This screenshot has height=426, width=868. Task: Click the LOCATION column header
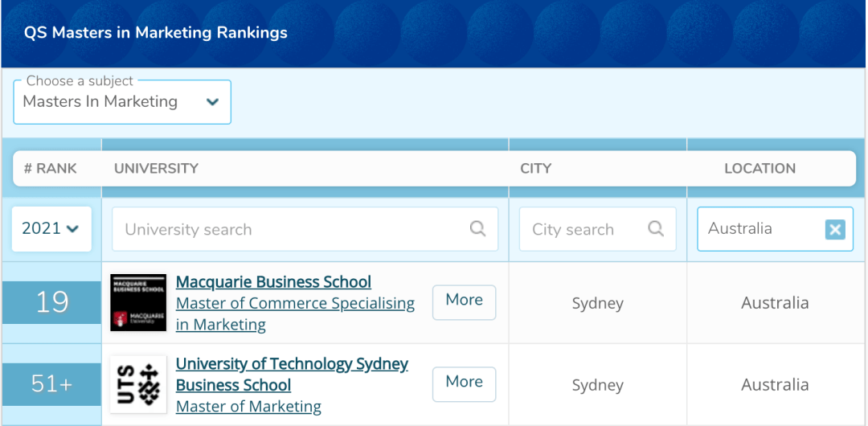coord(760,169)
